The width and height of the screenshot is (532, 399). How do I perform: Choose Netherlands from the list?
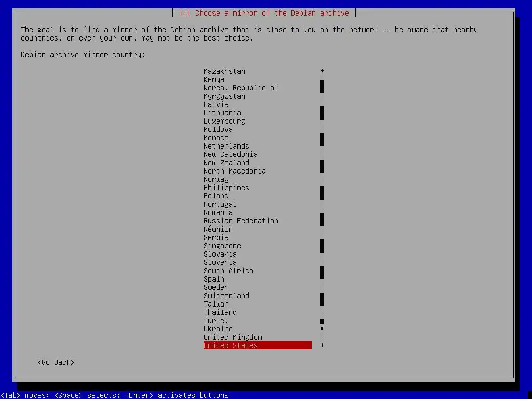227,146
